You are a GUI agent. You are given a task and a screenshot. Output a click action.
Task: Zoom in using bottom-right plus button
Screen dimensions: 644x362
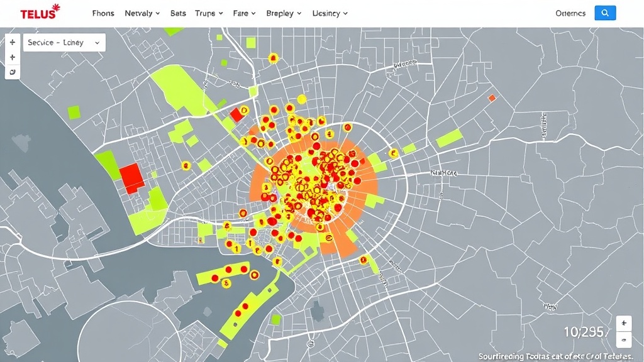623,323
